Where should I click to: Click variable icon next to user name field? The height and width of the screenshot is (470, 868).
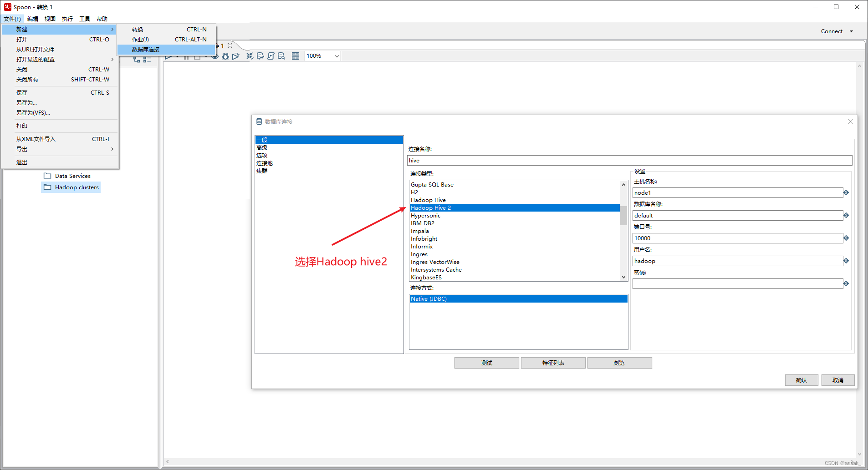coord(846,261)
